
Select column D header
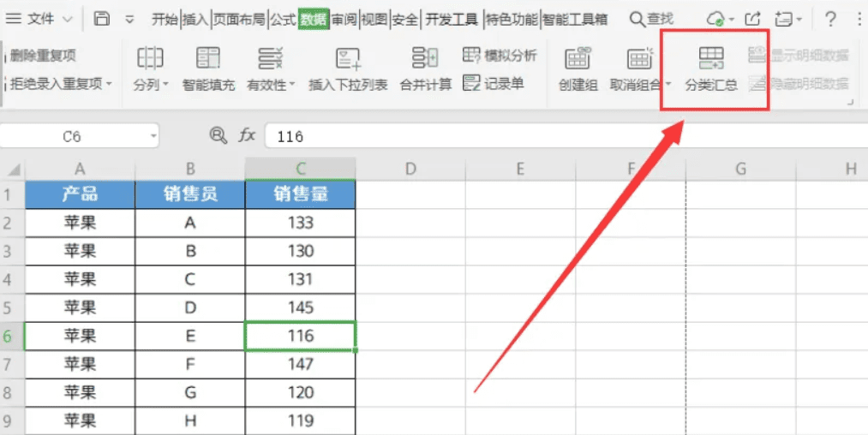410,169
